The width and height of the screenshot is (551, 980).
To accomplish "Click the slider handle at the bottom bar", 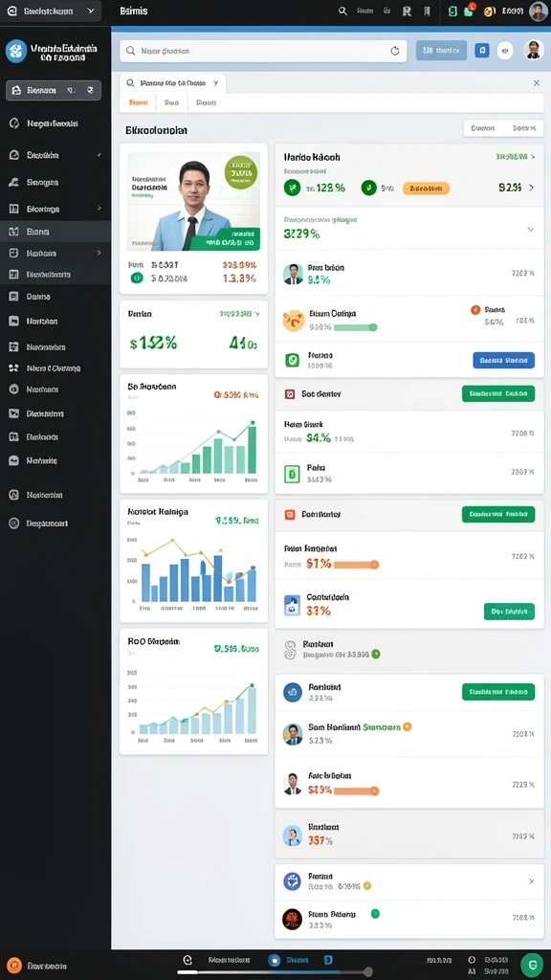I will coord(368,972).
